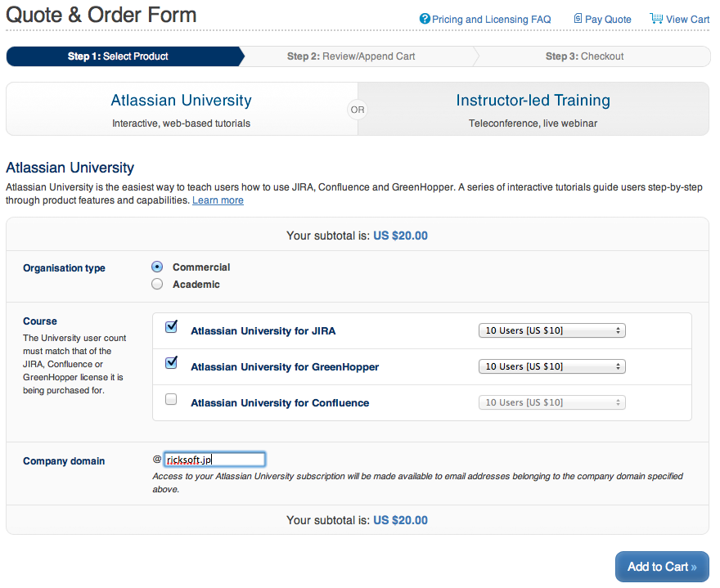The width and height of the screenshot is (720, 588).
Task: Click the Atlassian University for JIRA label
Action: (263, 331)
